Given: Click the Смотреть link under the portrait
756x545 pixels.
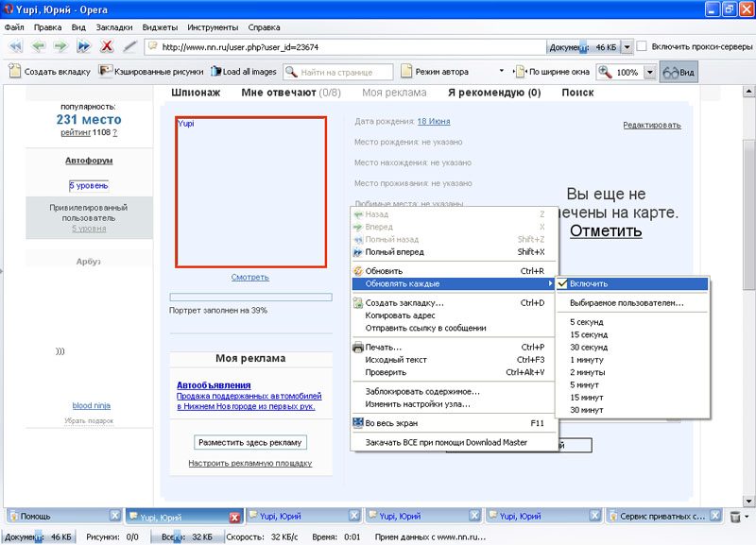Looking at the screenshot, I should [x=249, y=277].
